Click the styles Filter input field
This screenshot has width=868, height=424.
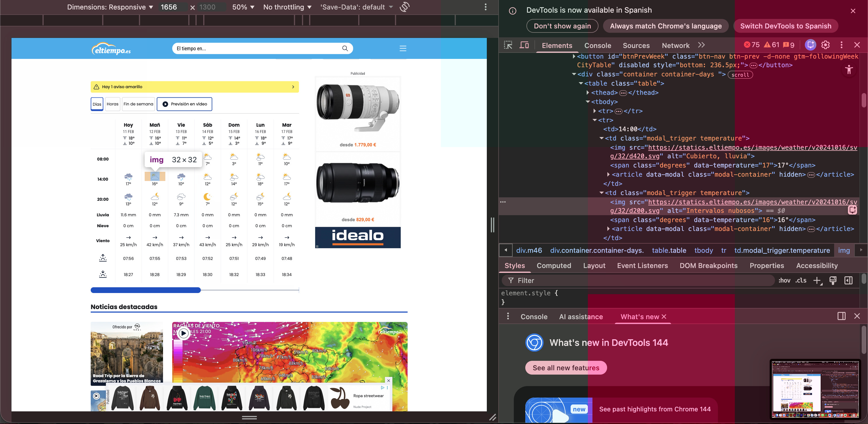point(640,280)
